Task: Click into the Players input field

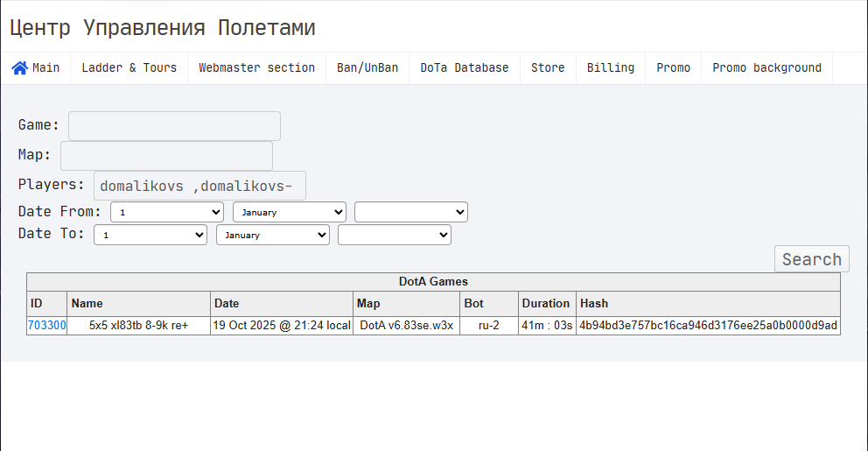Action: click(199, 186)
